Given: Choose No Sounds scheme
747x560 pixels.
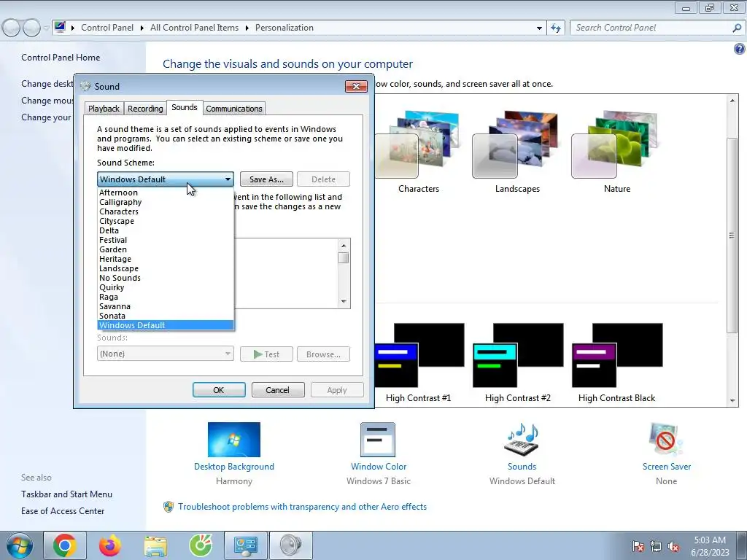Looking at the screenshot, I should tap(166, 278).
